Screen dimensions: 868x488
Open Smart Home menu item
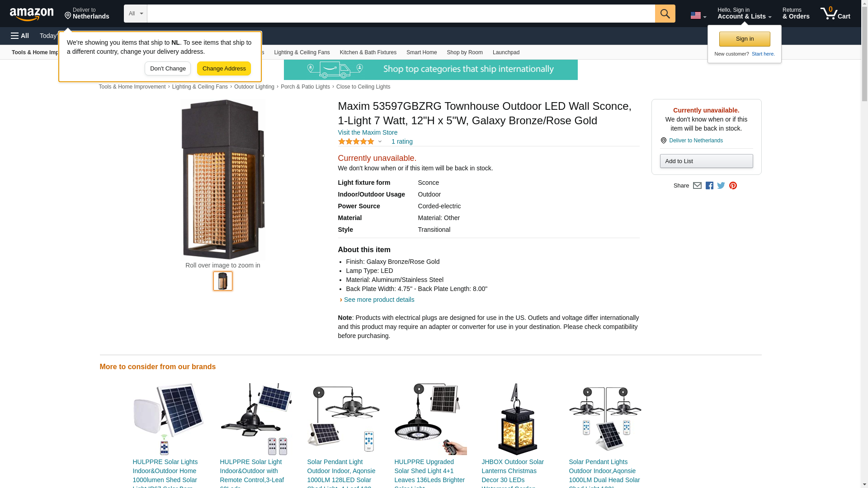point(421,52)
